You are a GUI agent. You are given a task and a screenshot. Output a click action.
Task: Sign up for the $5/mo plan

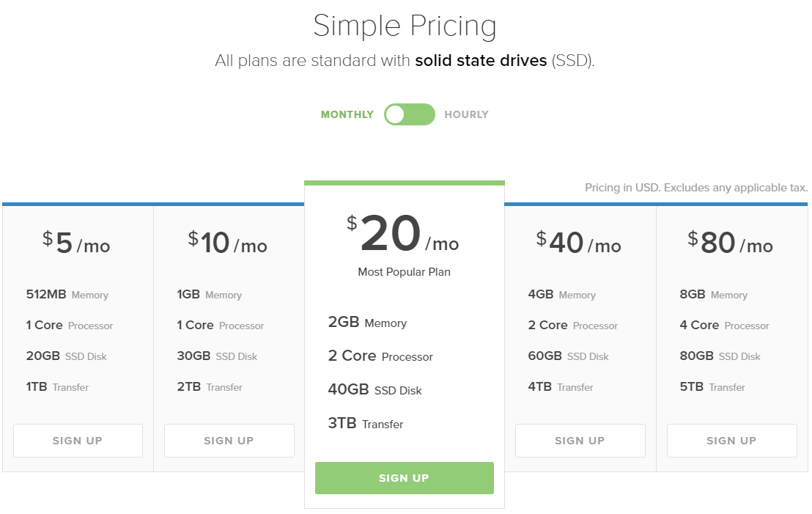[x=78, y=441]
